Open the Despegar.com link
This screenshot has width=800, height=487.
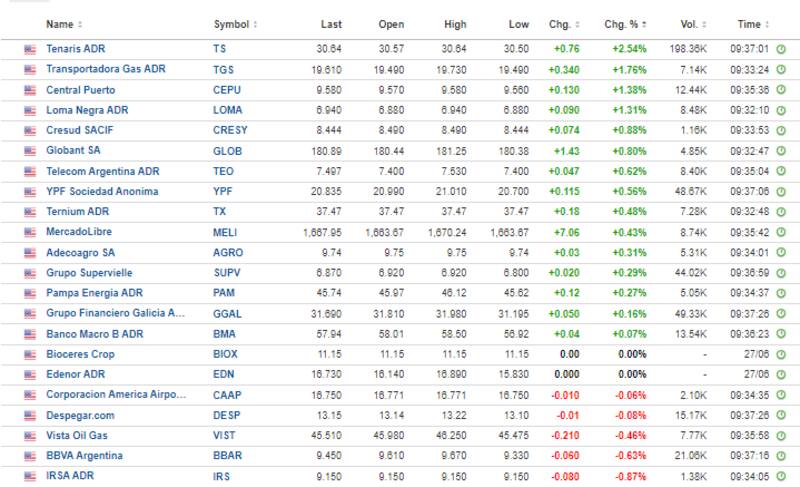[81, 416]
